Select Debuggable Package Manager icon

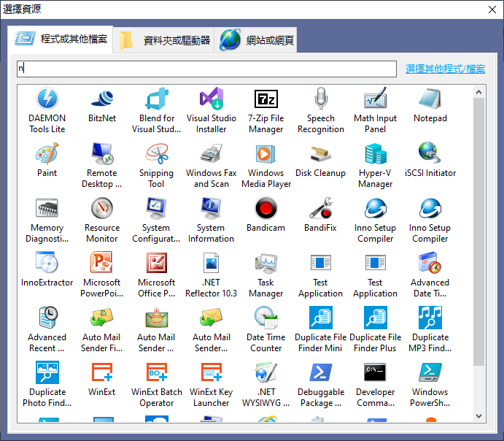pyautogui.click(x=320, y=372)
